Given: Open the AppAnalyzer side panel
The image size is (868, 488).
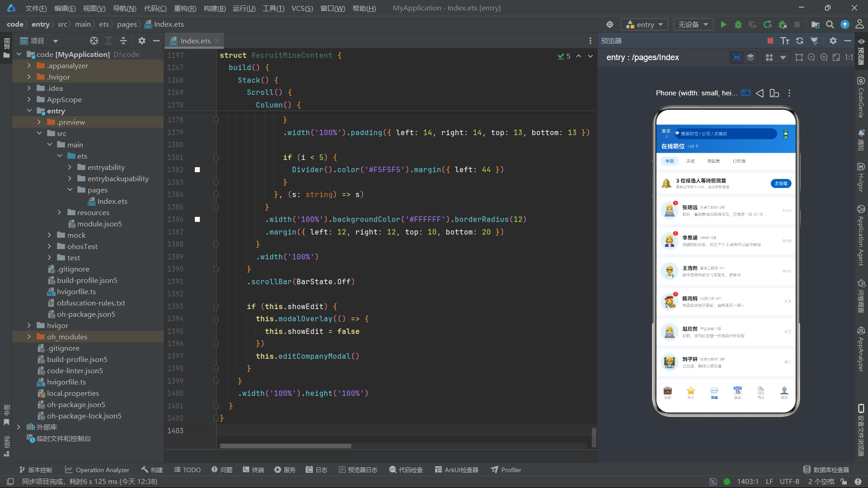Looking at the screenshot, I should tap(861, 348).
